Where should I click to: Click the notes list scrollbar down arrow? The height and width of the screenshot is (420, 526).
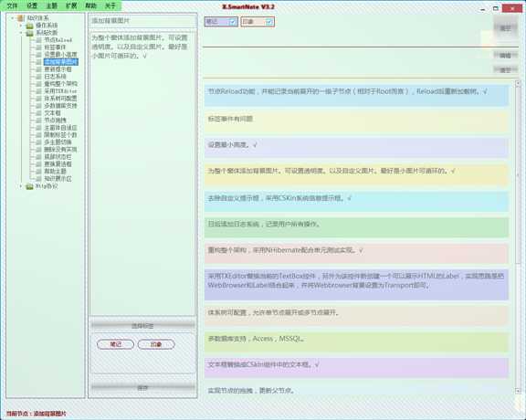tap(518, 391)
